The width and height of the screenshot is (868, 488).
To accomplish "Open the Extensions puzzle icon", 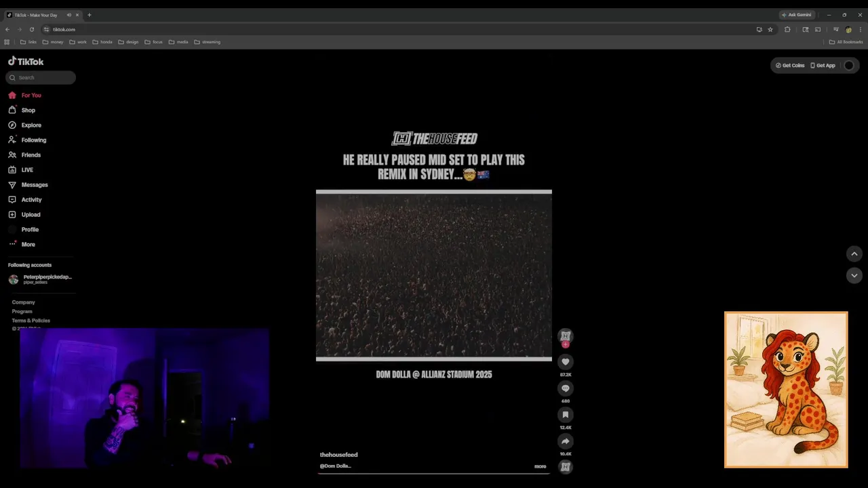I will click(x=787, y=29).
